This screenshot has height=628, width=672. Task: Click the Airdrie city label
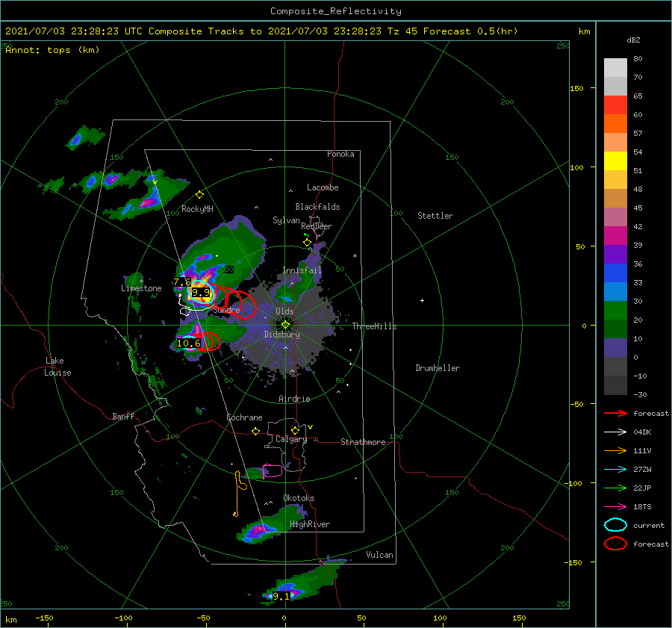tap(294, 399)
